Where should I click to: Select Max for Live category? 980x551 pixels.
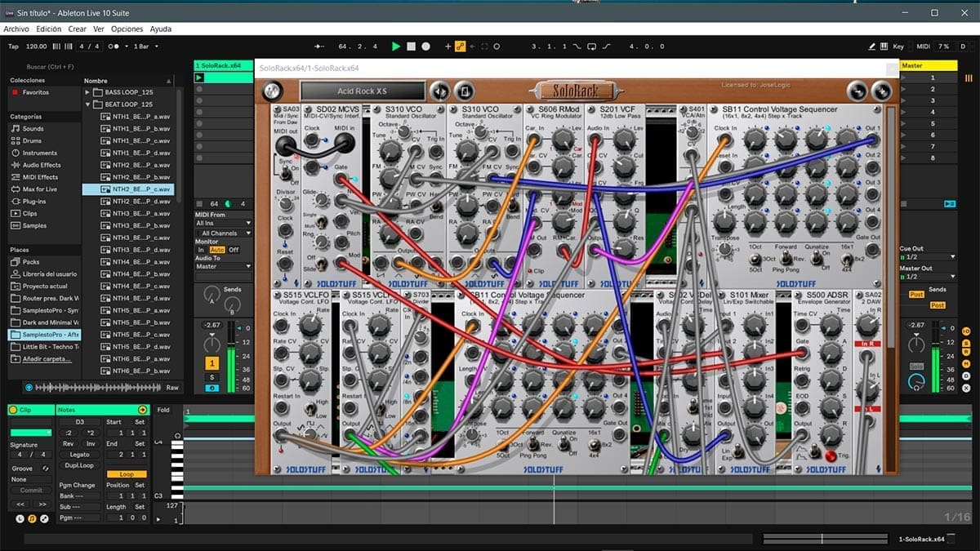click(39, 189)
